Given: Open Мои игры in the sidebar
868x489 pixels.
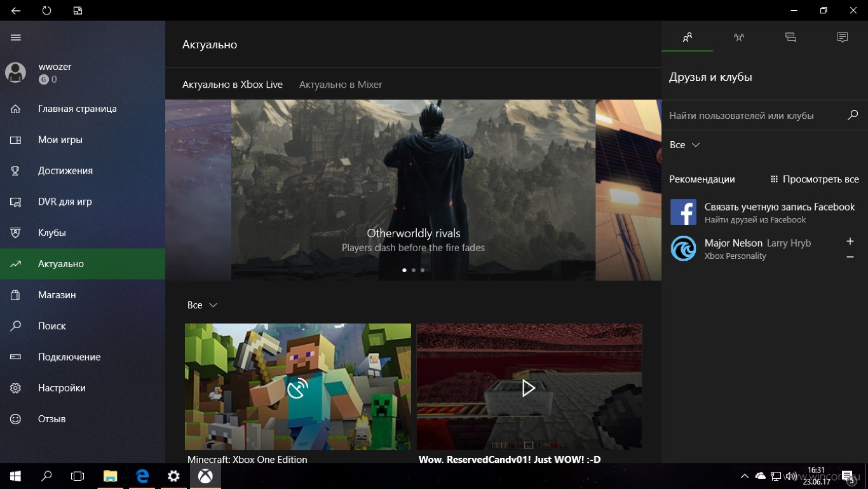Looking at the screenshot, I should [x=83, y=140].
